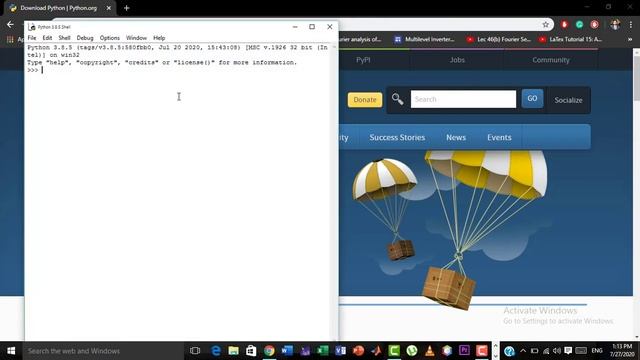Place the cursor at the >>> prompt
The height and width of the screenshot is (360, 640).
pyautogui.click(x=42, y=70)
